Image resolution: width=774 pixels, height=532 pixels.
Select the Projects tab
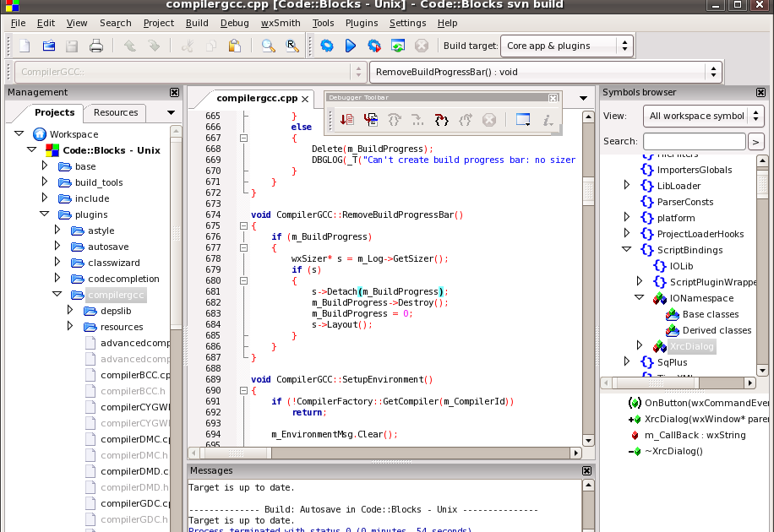click(x=54, y=112)
